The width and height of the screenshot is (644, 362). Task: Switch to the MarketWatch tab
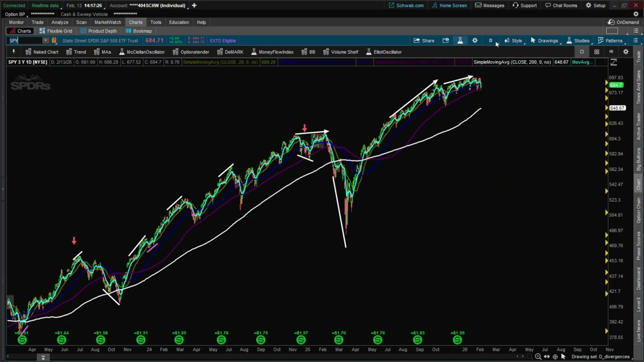[108, 22]
